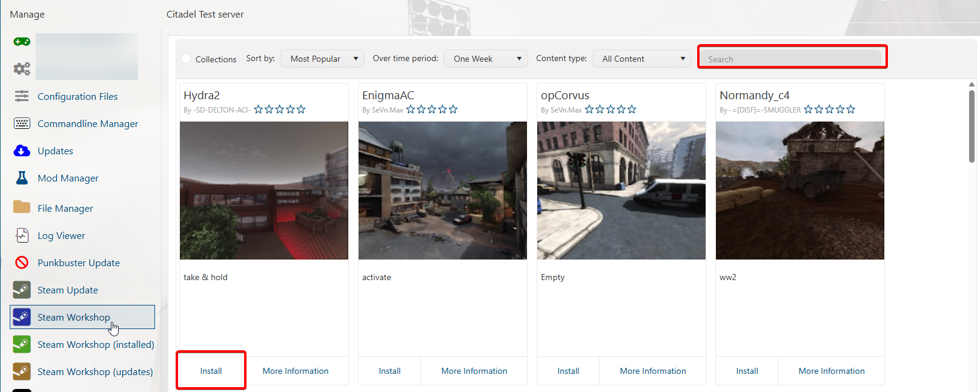
Task: Open Steam Workshop (installed) menu item
Action: [96, 344]
